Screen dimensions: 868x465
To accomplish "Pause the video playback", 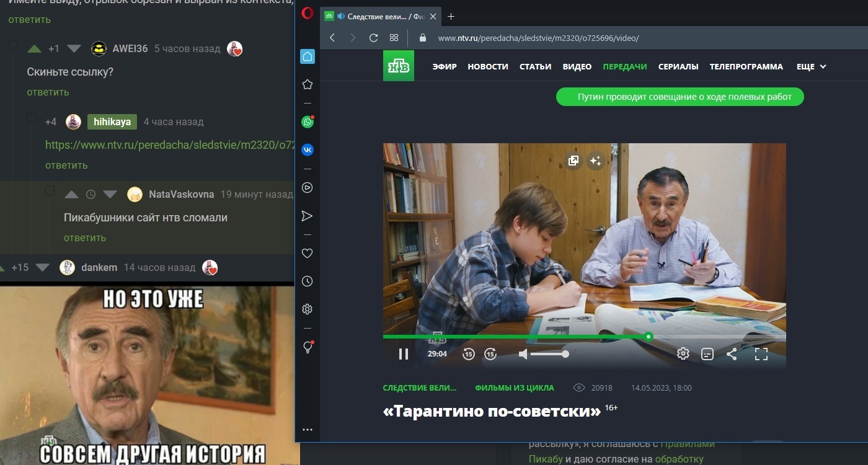I will (404, 354).
